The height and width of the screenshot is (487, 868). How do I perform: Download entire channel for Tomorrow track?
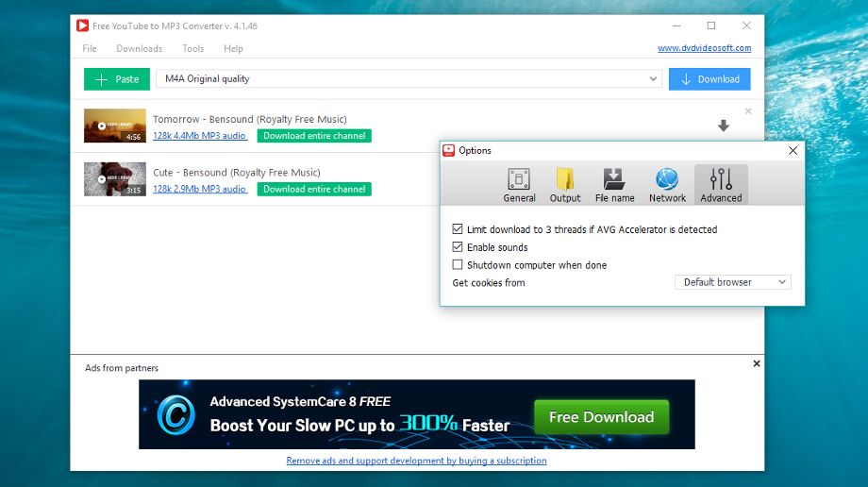pos(314,136)
